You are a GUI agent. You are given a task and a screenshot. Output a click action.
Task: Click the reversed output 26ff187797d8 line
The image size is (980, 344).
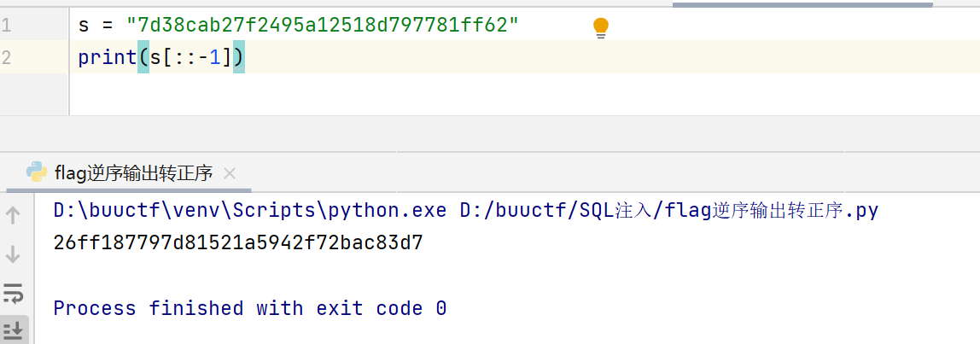239,242
